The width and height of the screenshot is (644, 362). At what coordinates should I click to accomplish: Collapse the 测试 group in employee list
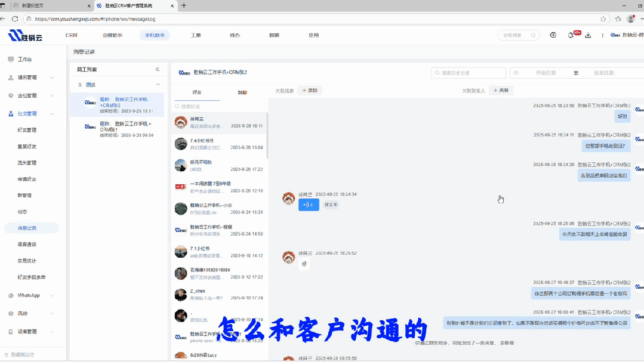point(158,85)
